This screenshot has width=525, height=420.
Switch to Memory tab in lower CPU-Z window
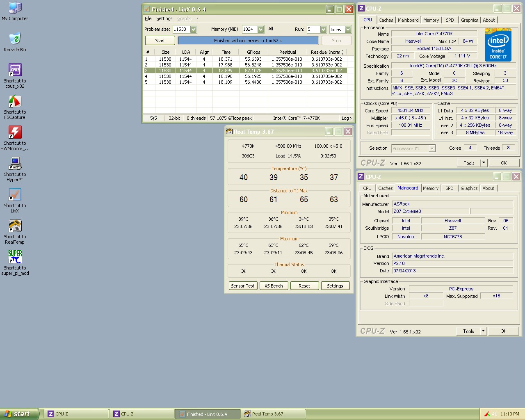(431, 188)
